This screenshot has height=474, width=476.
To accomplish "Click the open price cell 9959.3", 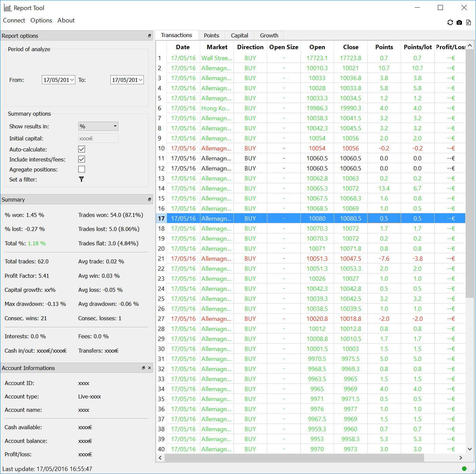I will [317, 429].
